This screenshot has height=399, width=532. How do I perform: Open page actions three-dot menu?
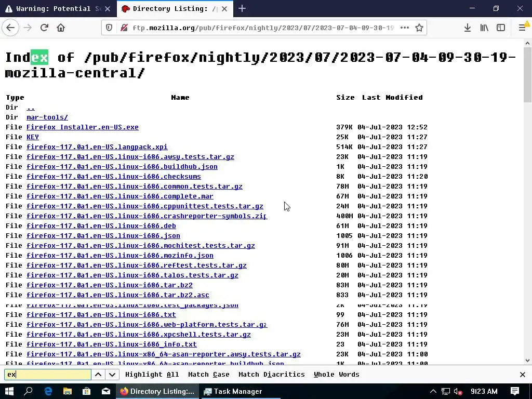tap(404, 28)
